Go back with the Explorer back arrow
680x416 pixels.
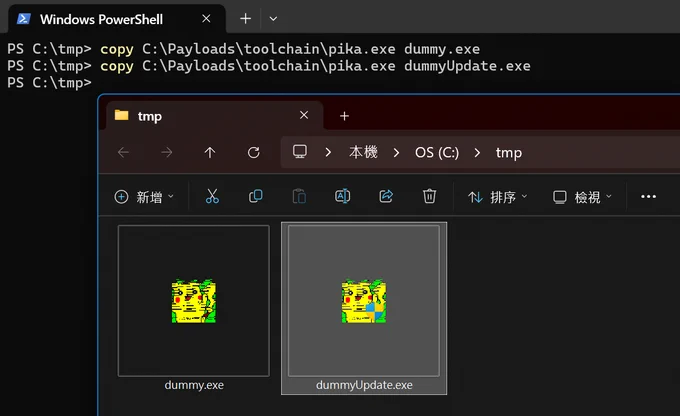(123, 152)
